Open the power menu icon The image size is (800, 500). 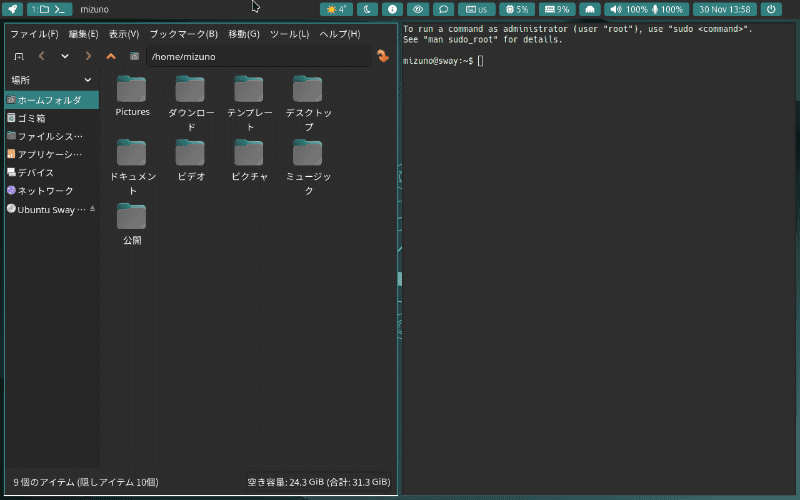(771, 9)
